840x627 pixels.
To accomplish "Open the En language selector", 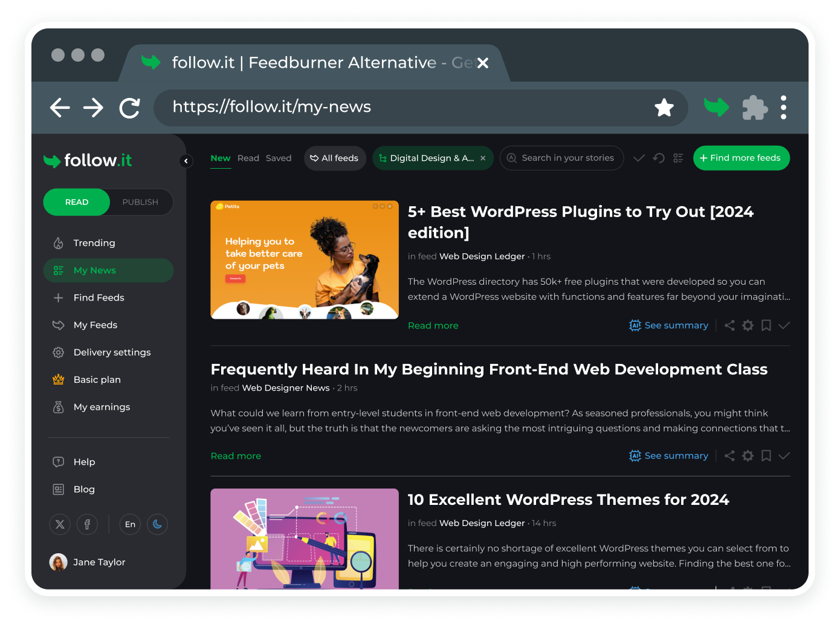I will pos(130,524).
